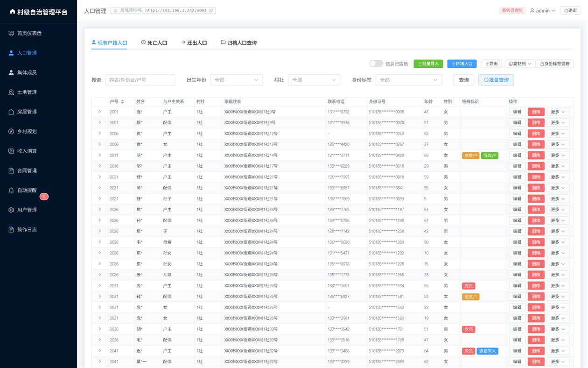
Task: Toggle the 信息已脱敏 switch
Action: 376,64
